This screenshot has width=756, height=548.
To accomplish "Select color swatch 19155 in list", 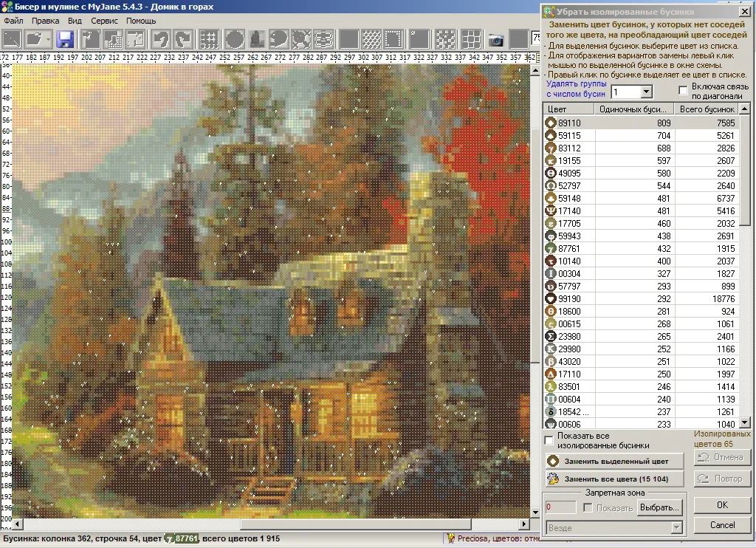I will coord(551,161).
